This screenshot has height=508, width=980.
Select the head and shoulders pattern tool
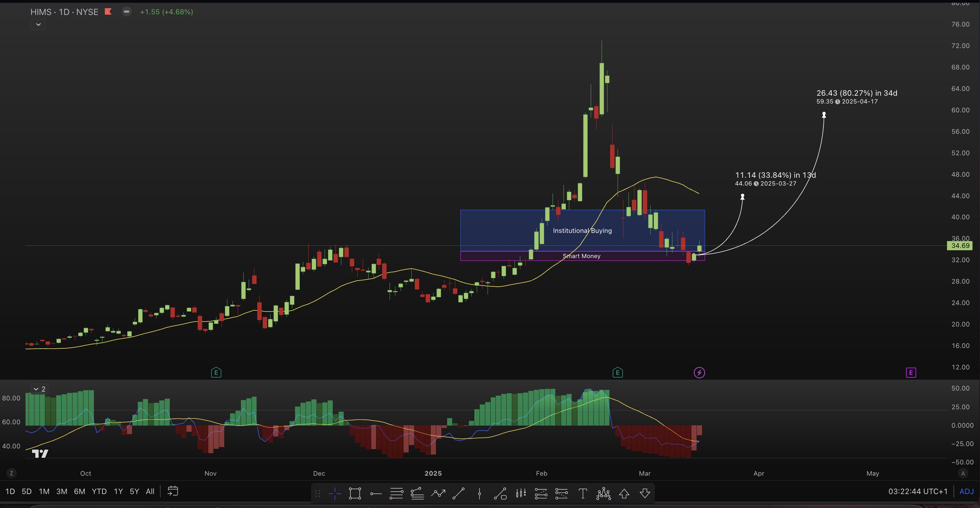[x=603, y=494]
